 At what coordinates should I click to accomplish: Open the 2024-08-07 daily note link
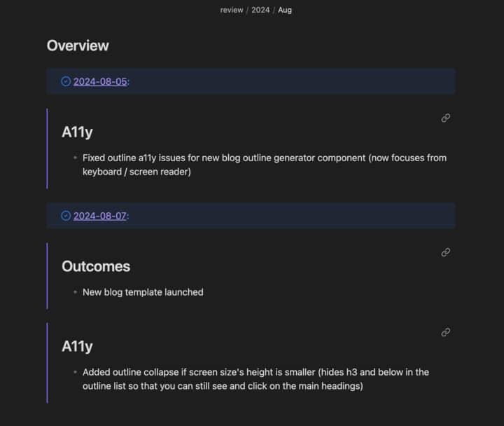(100, 216)
